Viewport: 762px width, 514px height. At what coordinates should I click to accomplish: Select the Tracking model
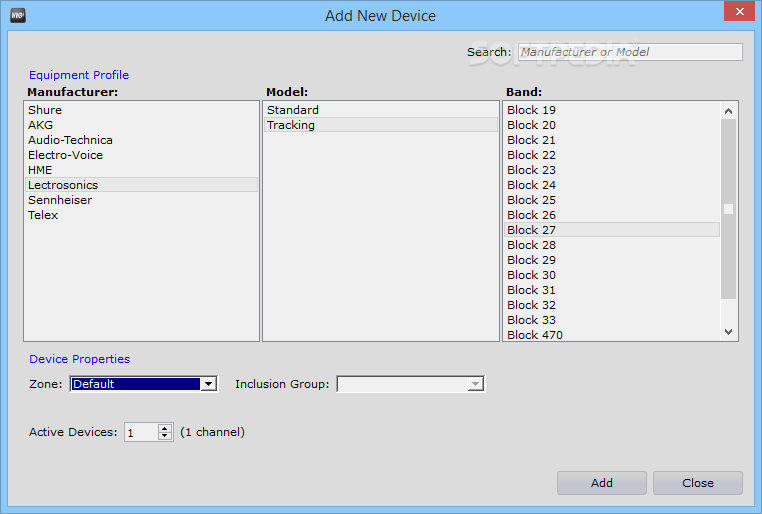[x=381, y=125]
